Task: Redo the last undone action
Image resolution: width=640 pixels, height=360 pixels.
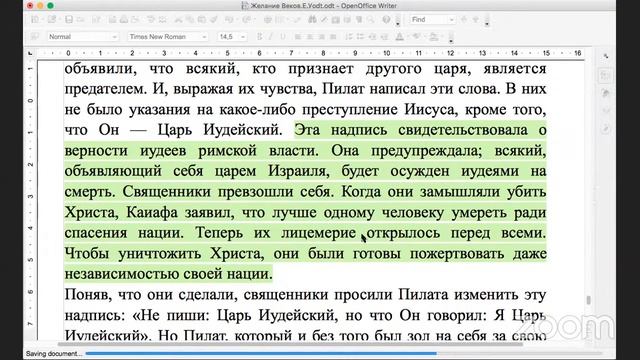Action: [x=246, y=20]
